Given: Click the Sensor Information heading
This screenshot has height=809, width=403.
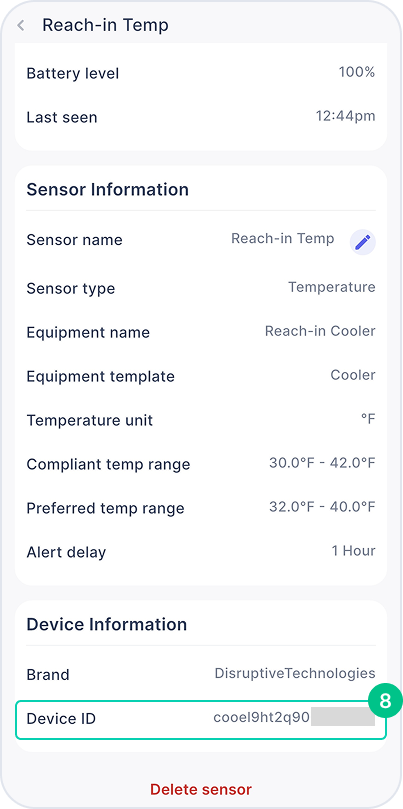Looking at the screenshot, I should pyautogui.click(x=107, y=190).
